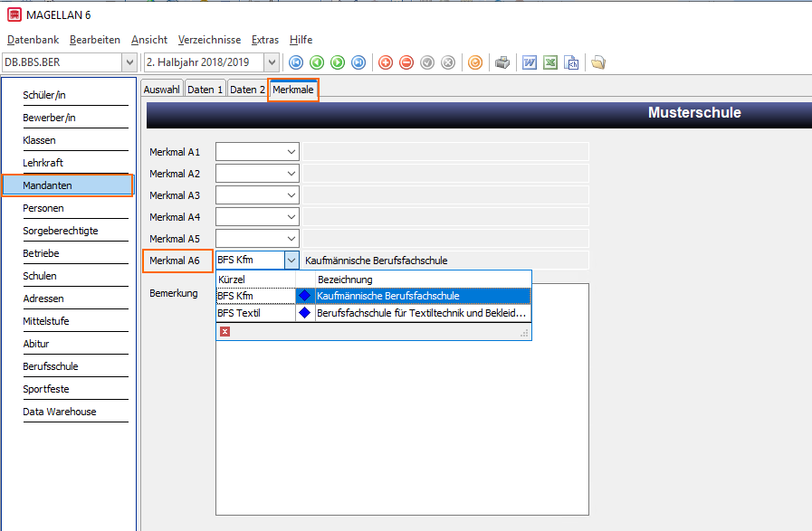The width and height of the screenshot is (812, 531).
Task: Jump to last record navigation icon
Action: (x=358, y=62)
